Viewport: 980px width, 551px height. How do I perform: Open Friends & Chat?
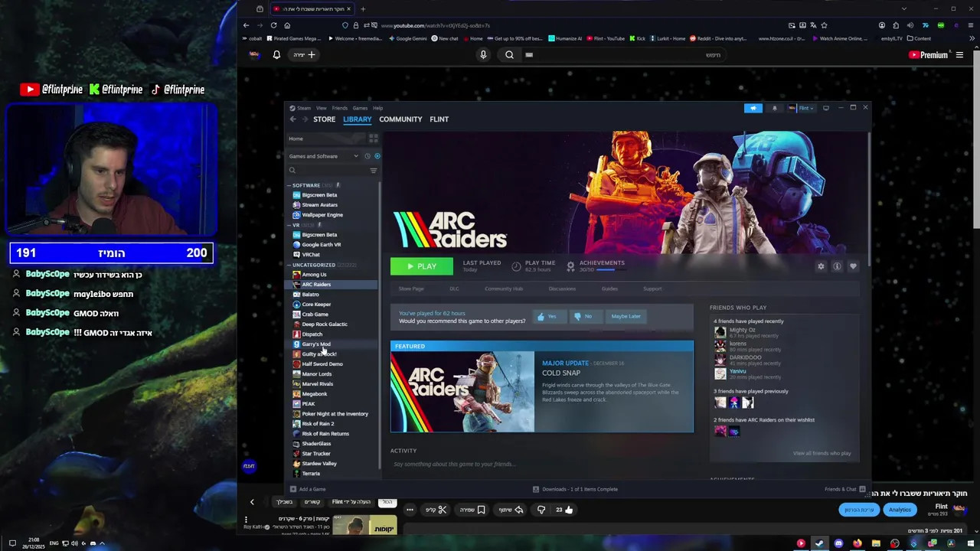click(845, 489)
